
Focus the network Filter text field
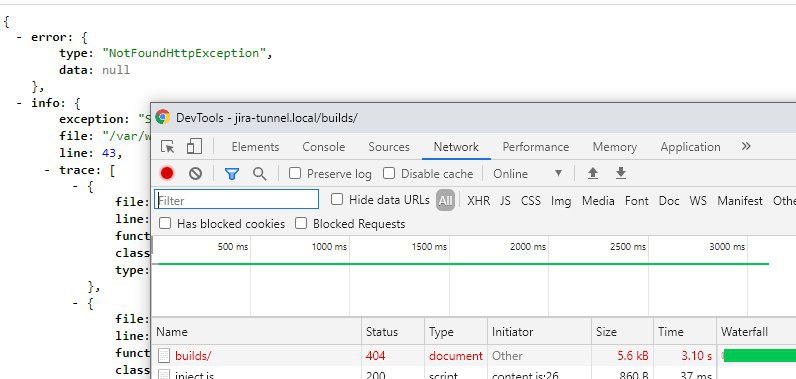point(237,199)
